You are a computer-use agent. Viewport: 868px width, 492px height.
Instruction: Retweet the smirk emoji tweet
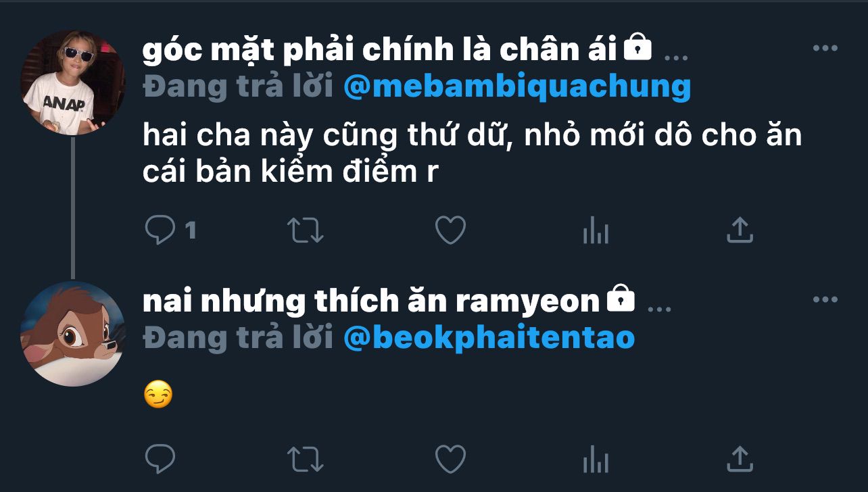click(x=306, y=460)
